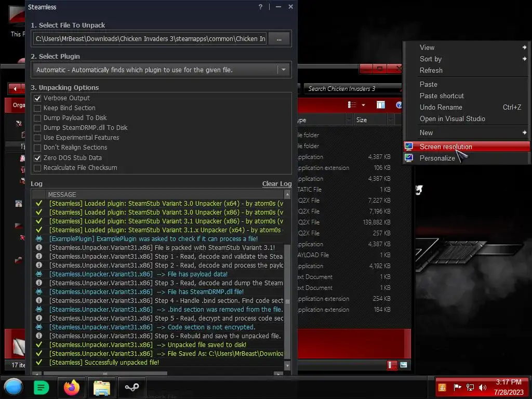This screenshot has height=399, width=532.
Task: Choose Paste in context menu
Action: pyautogui.click(x=467, y=84)
